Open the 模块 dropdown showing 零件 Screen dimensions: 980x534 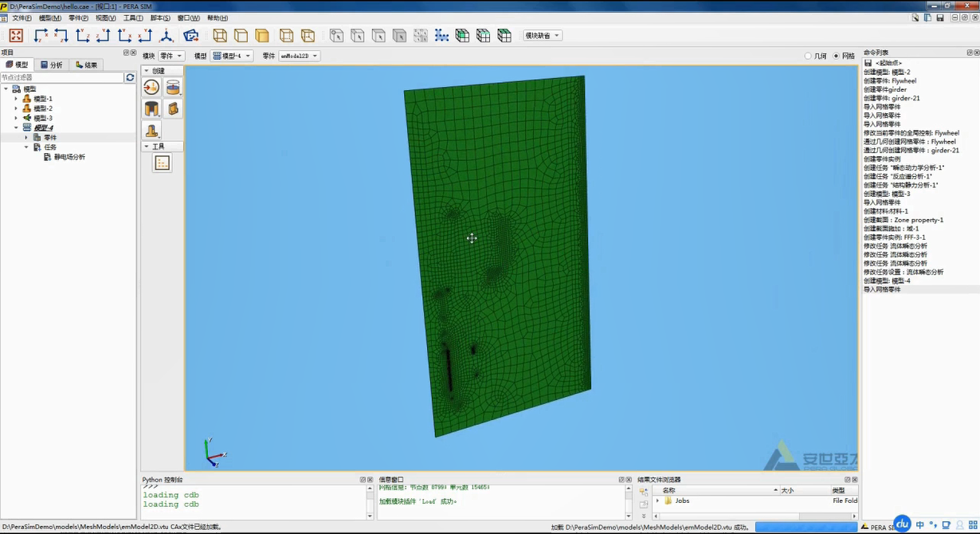click(171, 56)
